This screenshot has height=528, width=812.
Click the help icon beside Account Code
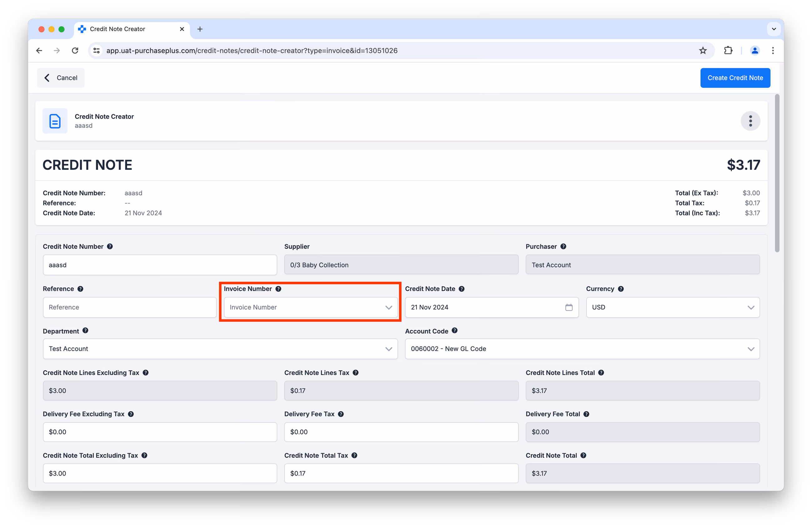[x=454, y=331]
